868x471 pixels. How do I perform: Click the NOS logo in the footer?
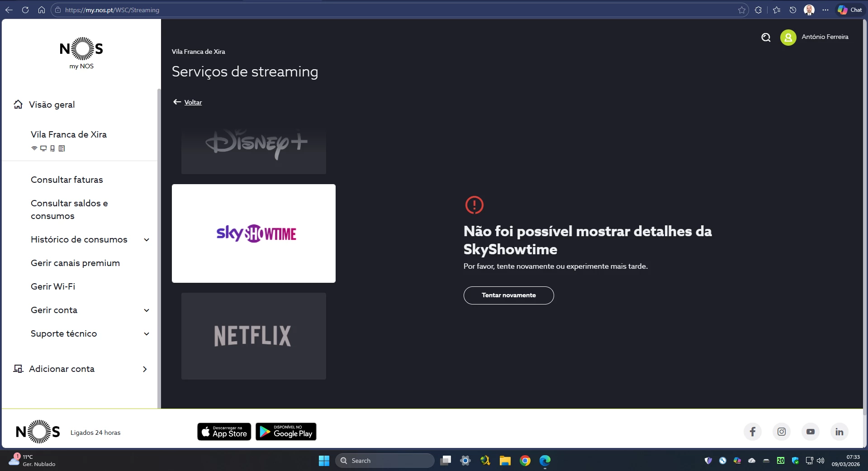point(38,432)
